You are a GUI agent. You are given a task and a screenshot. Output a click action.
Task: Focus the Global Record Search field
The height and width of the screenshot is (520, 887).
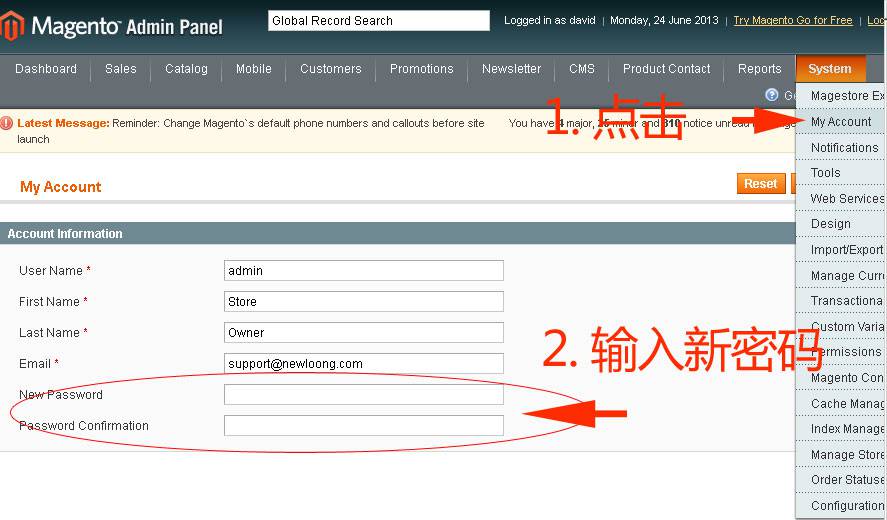[x=378, y=21]
